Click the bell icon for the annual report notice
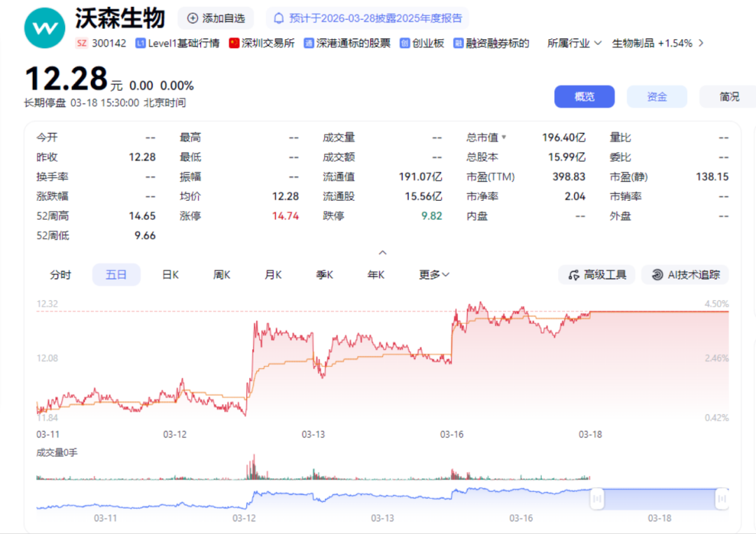 279,18
